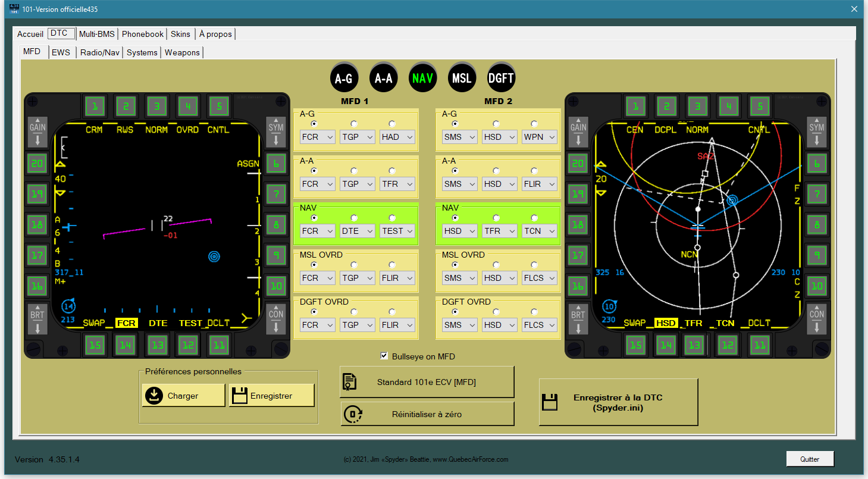Viewport: 868px width, 479px height.
Task: Select the A-A master mode round button
Action: pyautogui.click(x=383, y=77)
